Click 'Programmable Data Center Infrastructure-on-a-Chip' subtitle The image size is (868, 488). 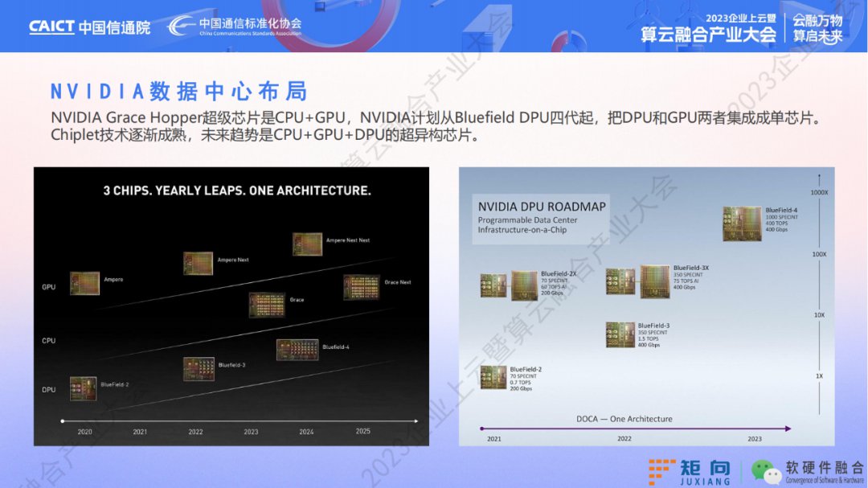pos(527,225)
